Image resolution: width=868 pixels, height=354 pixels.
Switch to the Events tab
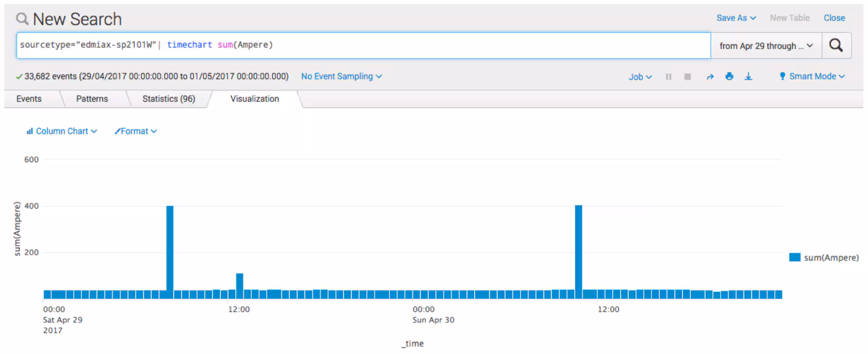(29, 99)
